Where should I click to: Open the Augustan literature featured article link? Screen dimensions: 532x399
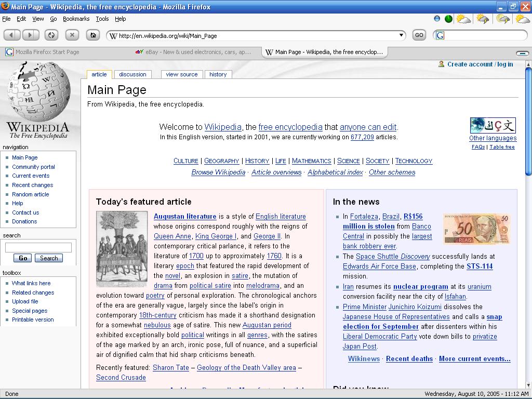[x=185, y=217]
